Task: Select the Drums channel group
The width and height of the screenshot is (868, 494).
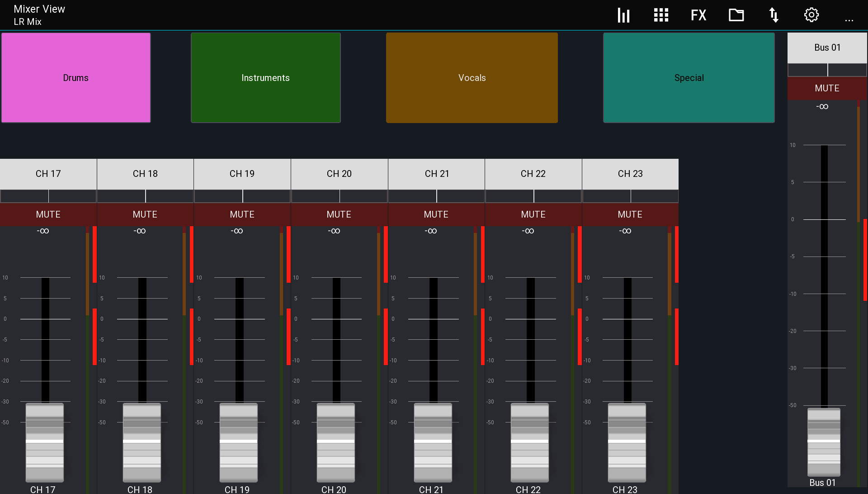Action: point(76,78)
